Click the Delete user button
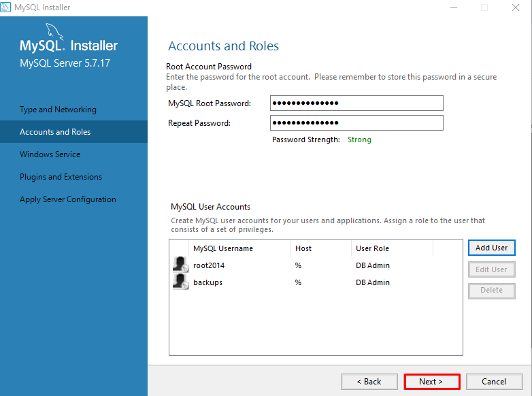Image resolution: width=532 pixels, height=396 pixels. point(492,291)
